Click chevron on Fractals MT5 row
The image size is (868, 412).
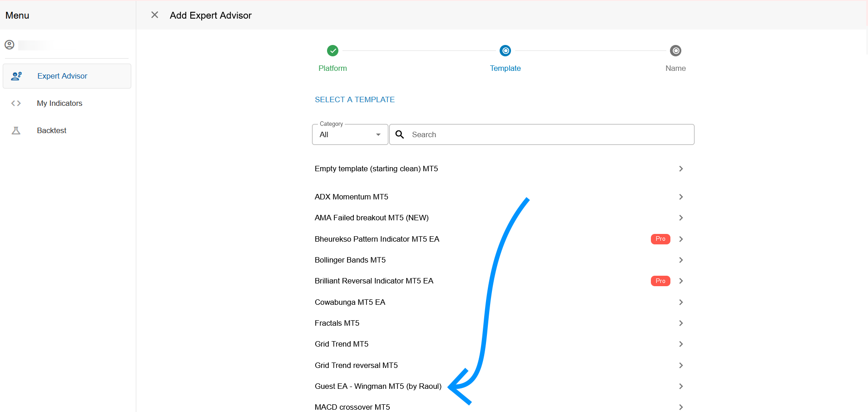pyautogui.click(x=681, y=323)
